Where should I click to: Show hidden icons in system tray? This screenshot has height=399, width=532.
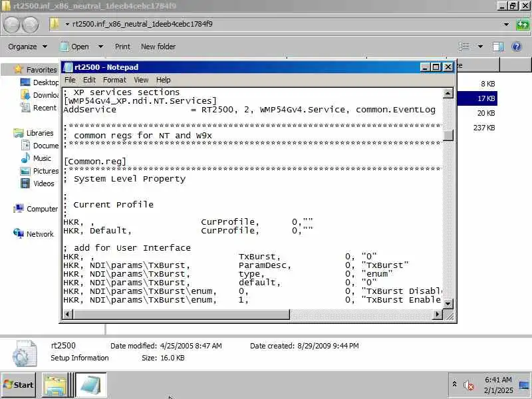tap(454, 384)
